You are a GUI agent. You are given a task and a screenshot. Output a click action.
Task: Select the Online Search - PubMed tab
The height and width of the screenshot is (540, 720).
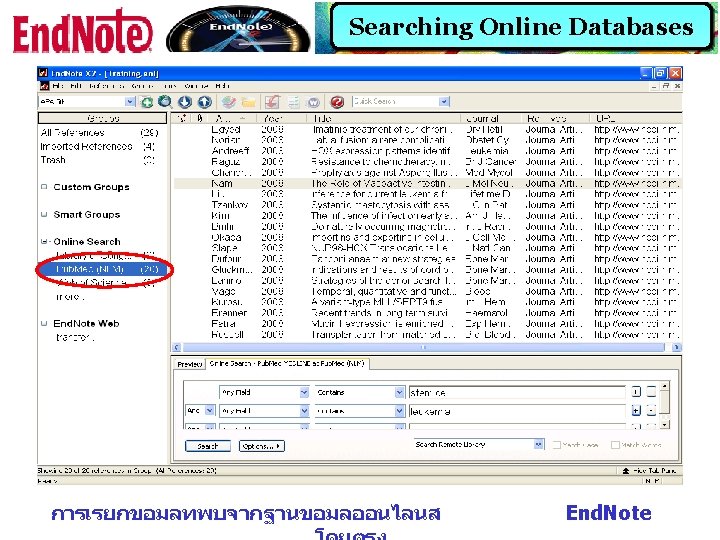coord(287,364)
